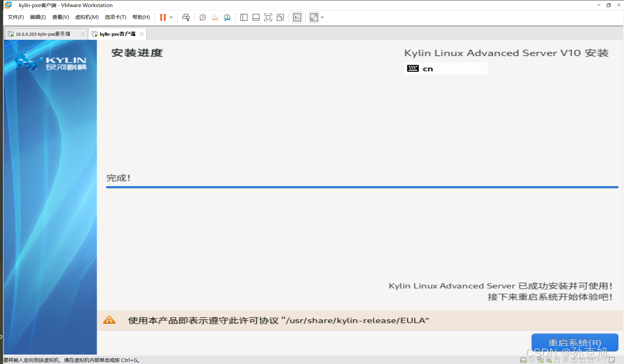Switch to Unity mode
624x364 pixels.
280,18
